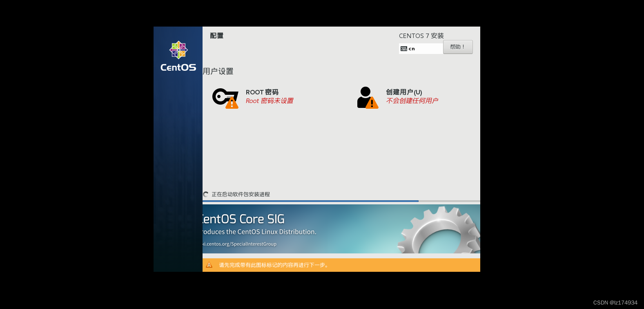Click keyboard layout icon next to cn

point(404,49)
